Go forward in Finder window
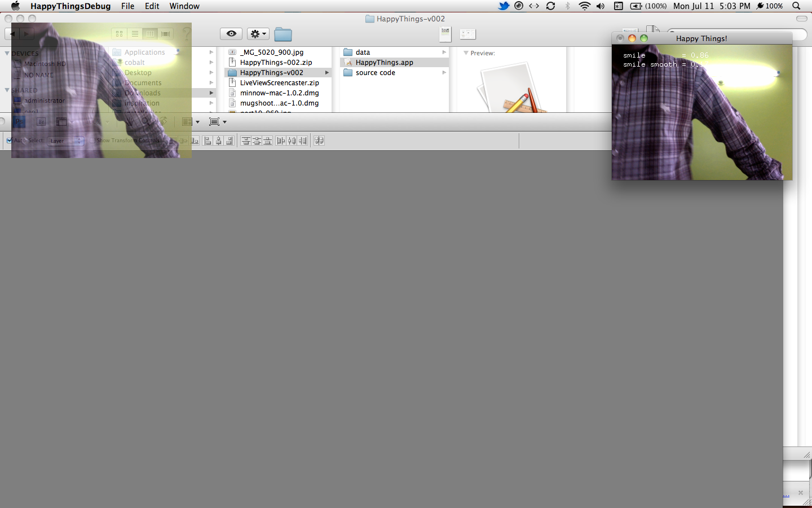The width and height of the screenshot is (812, 508). pyautogui.click(x=27, y=34)
